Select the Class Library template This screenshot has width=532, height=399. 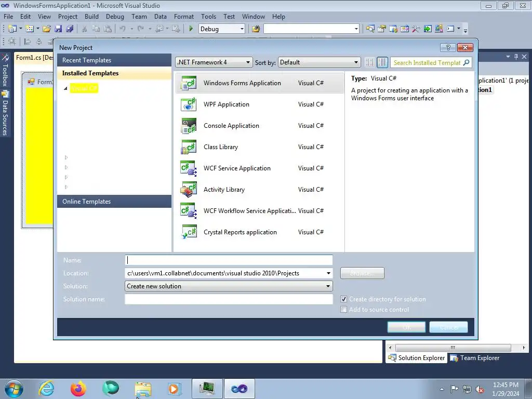[x=260, y=147]
